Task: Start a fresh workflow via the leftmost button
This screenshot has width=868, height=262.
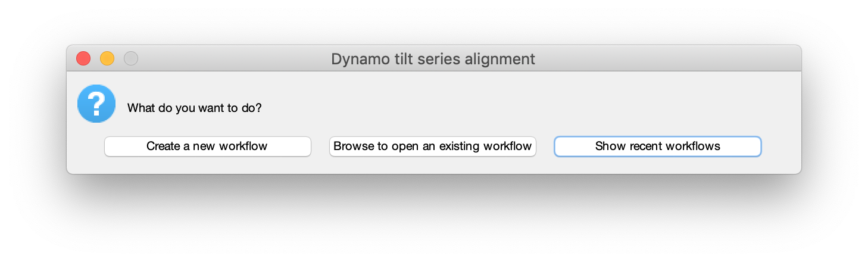Action: coord(208,146)
